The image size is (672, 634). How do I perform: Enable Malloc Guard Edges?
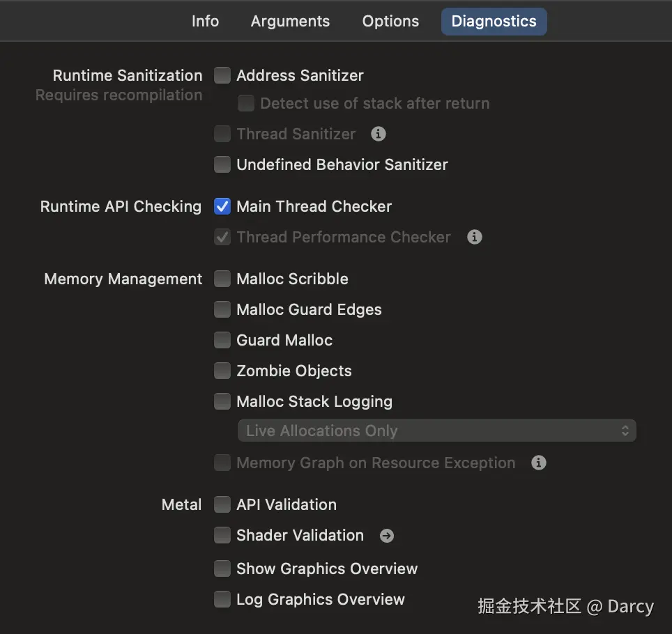(222, 309)
